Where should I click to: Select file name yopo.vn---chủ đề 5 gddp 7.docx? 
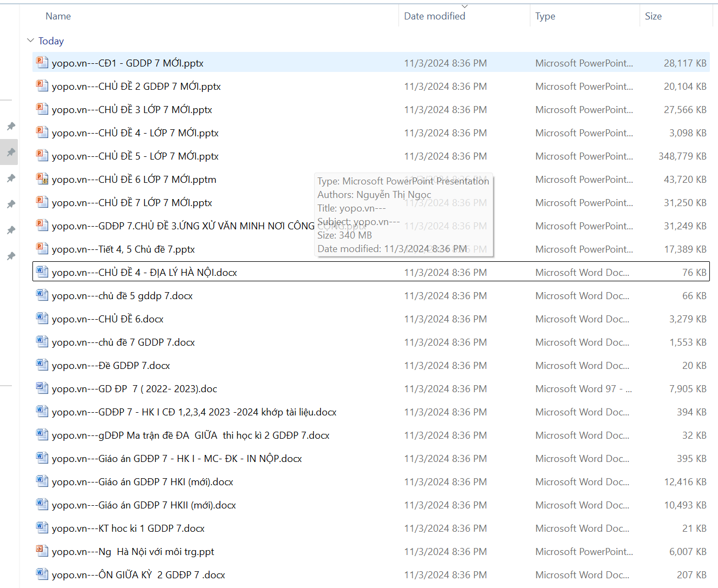tap(122, 296)
